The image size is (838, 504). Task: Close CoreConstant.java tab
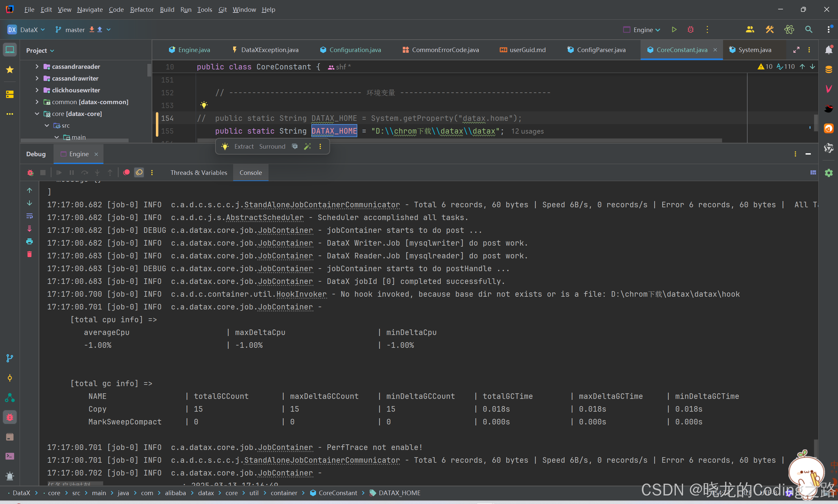point(715,50)
